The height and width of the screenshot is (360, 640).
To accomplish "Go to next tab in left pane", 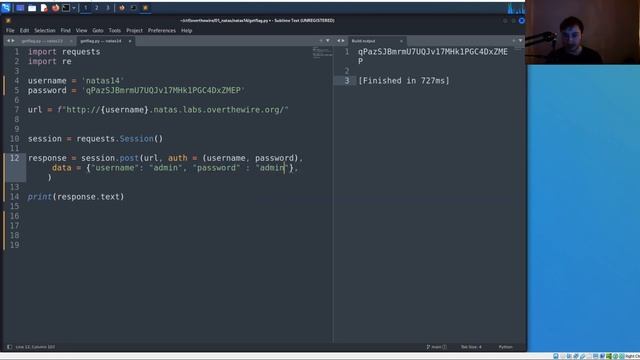I will click(x=13, y=41).
